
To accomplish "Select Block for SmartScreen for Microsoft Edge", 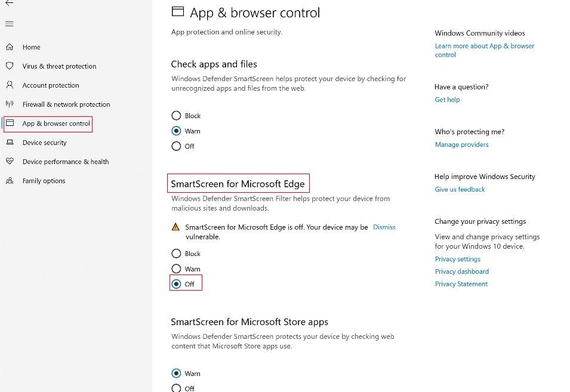I will coord(176,254).
